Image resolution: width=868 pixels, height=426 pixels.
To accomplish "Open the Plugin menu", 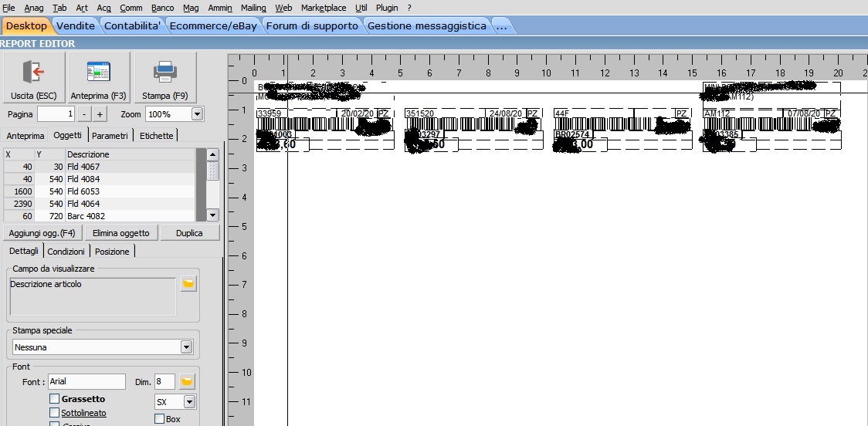I will 387,8.
